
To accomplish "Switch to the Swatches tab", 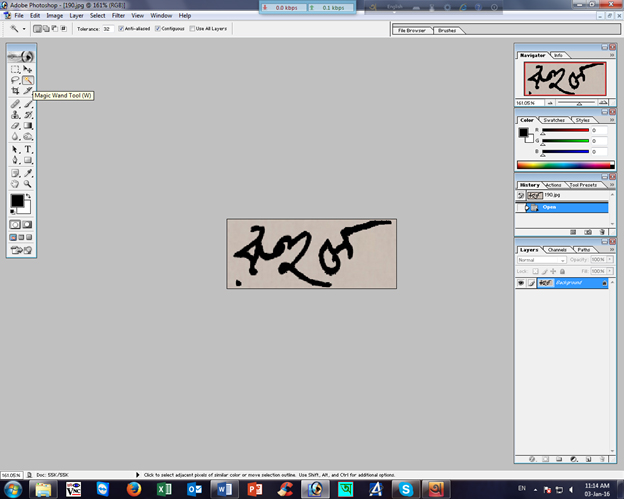I will tap(554, 120).
